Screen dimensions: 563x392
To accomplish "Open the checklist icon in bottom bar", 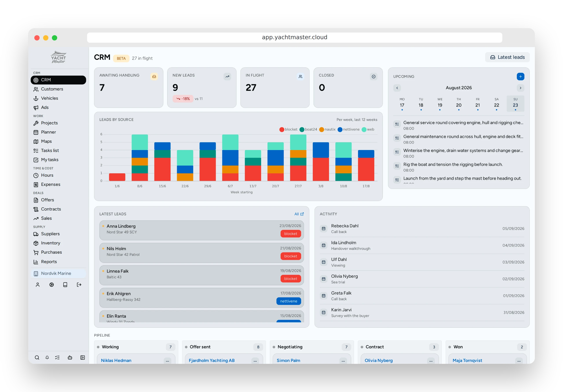I will click(57, 357).
